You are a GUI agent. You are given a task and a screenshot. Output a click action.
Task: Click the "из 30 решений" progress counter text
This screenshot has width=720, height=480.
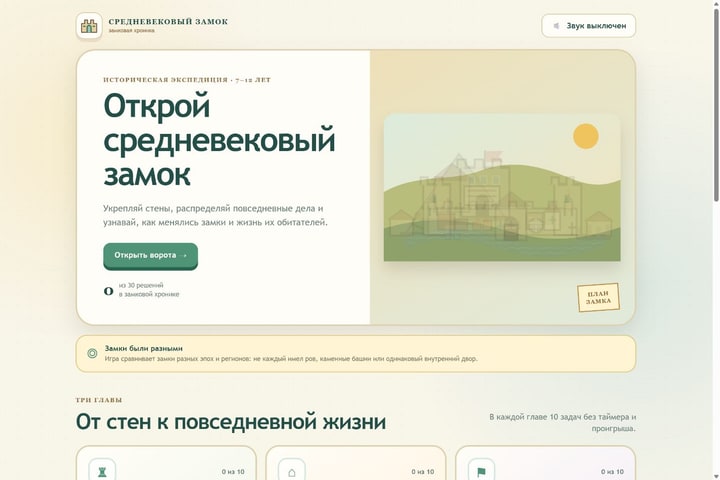coord(141,285)
